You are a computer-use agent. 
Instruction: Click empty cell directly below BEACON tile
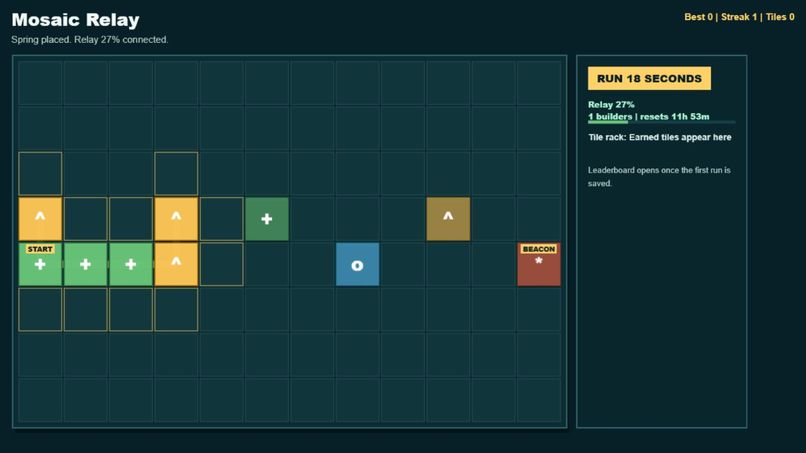pos(539,310)
